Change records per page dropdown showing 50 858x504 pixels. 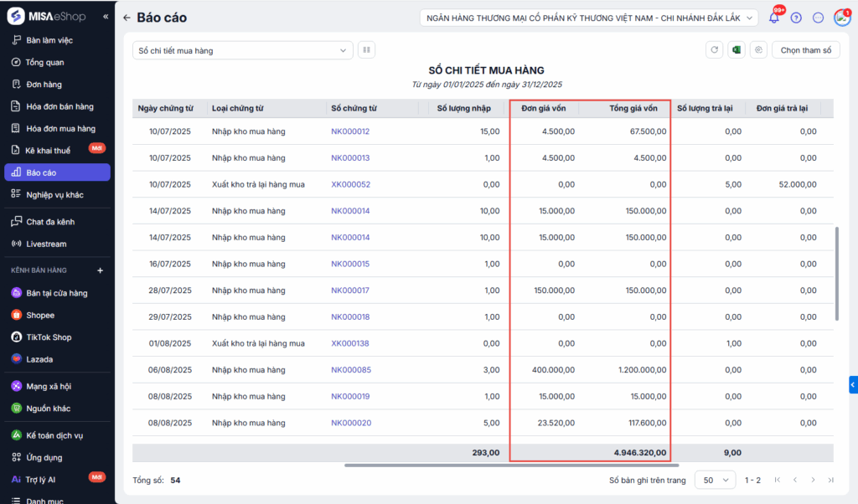715,480
